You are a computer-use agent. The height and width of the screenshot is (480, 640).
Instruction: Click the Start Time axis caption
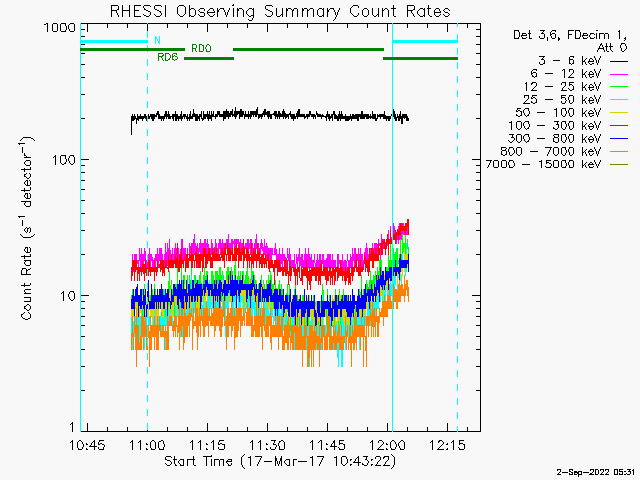pos(280,461)
